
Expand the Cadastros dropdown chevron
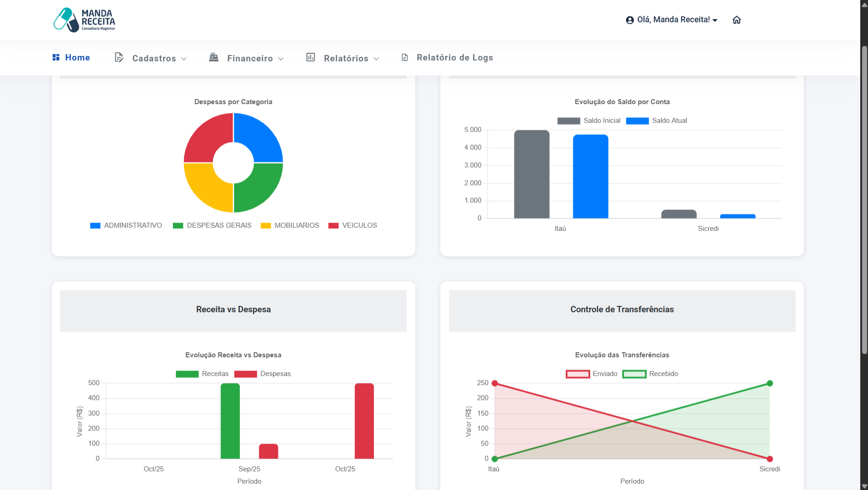pyautogui.click(x=184, y=59)
